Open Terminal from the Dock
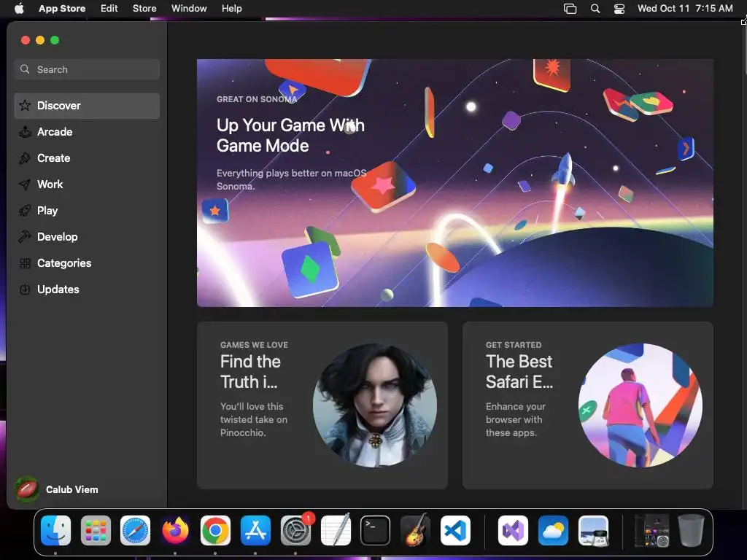Screen dimensions: 747x560 point(376,531)
